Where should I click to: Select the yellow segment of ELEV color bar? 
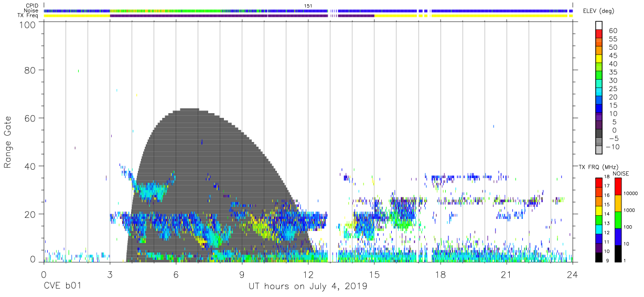pos(598,58)
